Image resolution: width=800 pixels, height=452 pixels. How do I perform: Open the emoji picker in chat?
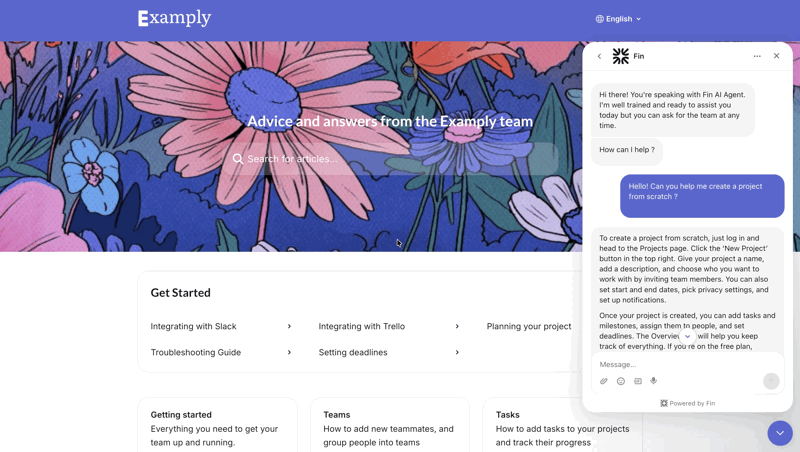point(621,381)
